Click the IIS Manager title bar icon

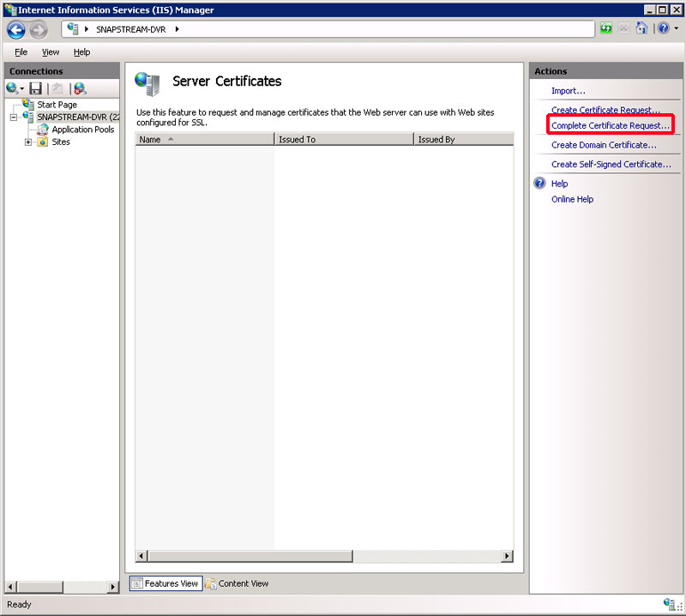tap(10, 9)
